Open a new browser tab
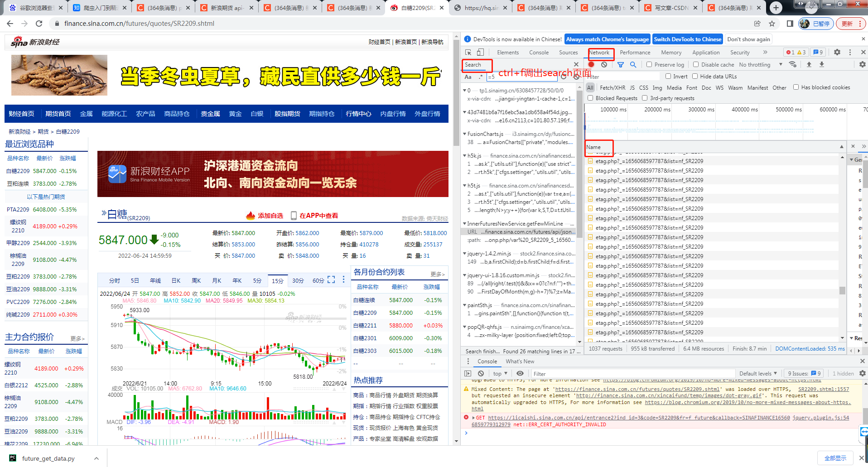 coord(776,8)
